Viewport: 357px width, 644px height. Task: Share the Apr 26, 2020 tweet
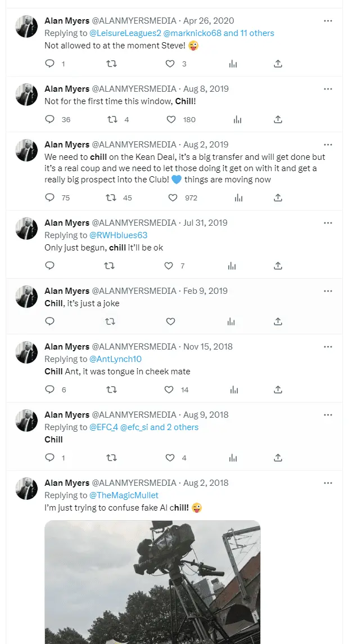(278, 64)
